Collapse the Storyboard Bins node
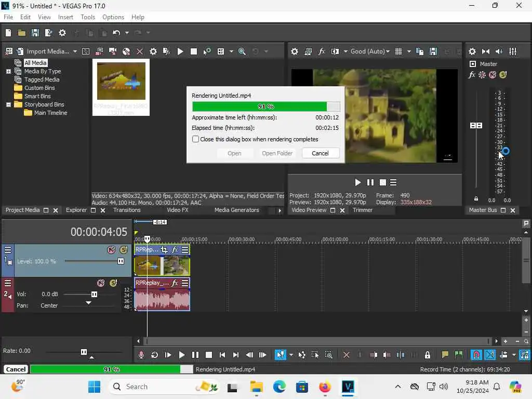The height and width of the screenshot is (399, 532). click(8, 104)
